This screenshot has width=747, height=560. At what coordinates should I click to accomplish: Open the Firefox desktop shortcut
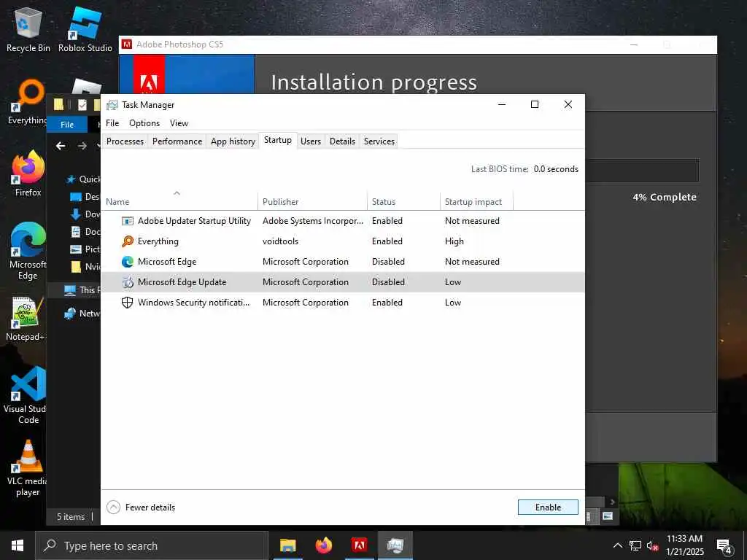(x=28, y=174)
